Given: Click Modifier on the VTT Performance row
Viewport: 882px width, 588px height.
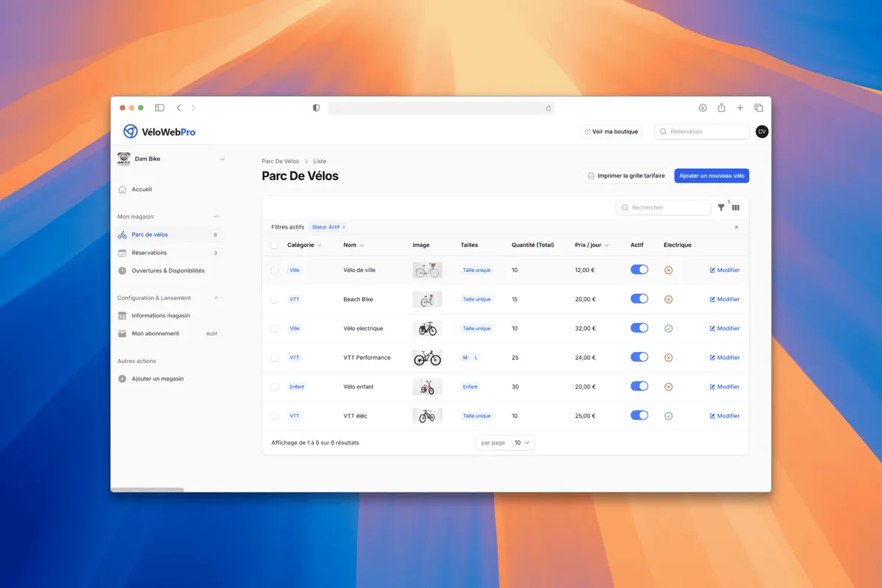Looking at the screenshot, I should tap(725, 357).
